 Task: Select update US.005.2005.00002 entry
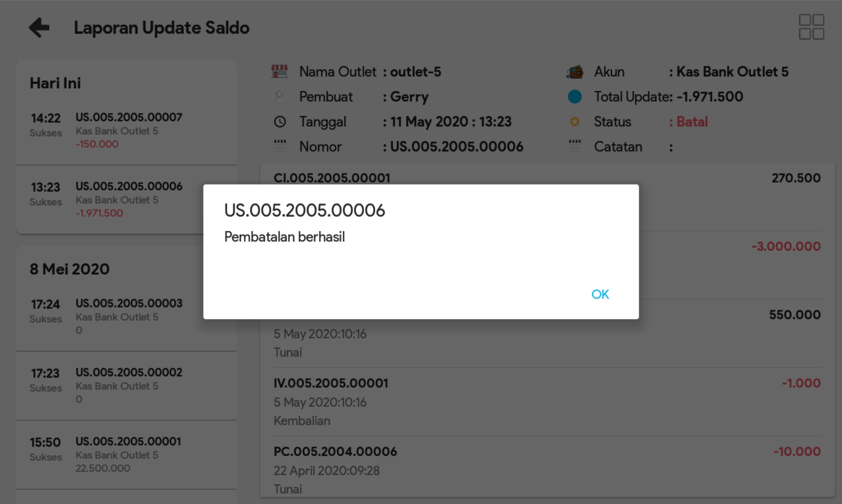tap(129, 372)
